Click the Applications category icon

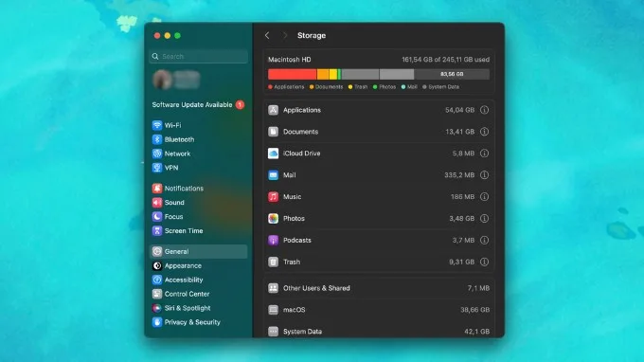(x=273, y=110)
